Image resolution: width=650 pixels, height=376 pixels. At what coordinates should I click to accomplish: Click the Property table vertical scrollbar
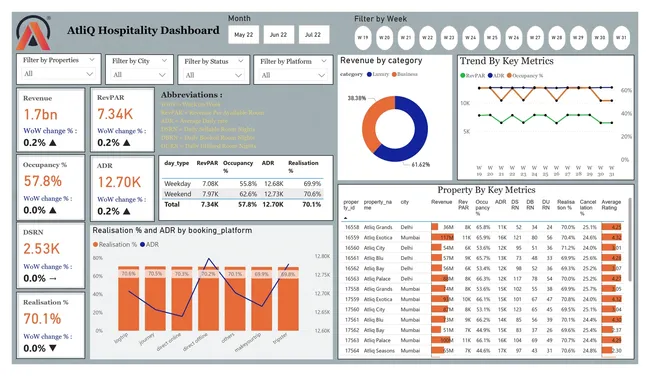click(631, 240)
